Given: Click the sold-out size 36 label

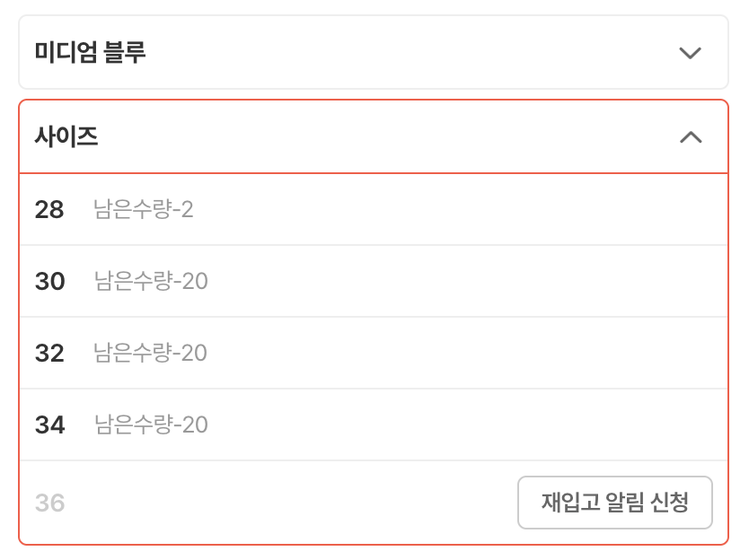Looking at the screenshot, I should pyautogui.click(x=50, y=503).
